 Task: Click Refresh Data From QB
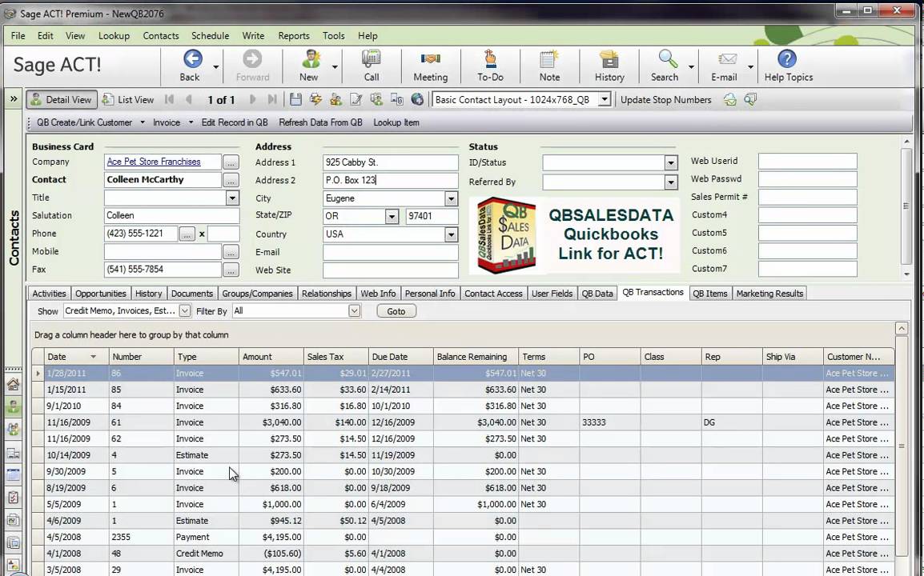[x=320, y=122]
